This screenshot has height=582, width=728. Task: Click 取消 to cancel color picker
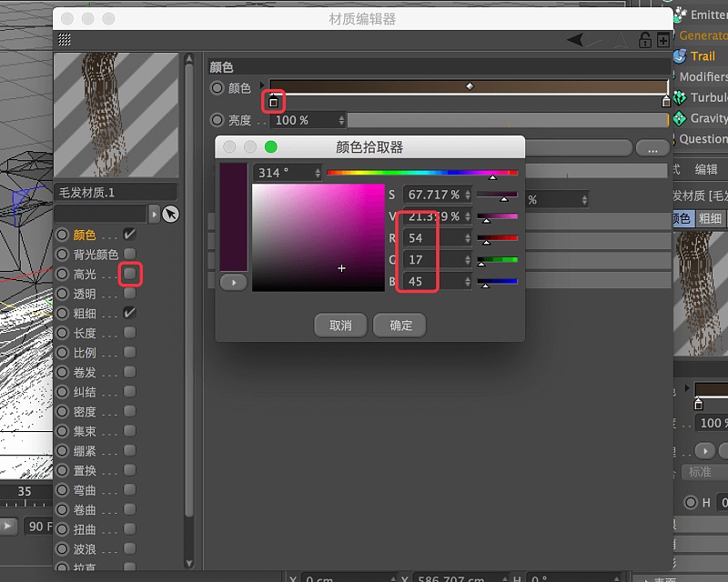point(340,326)
